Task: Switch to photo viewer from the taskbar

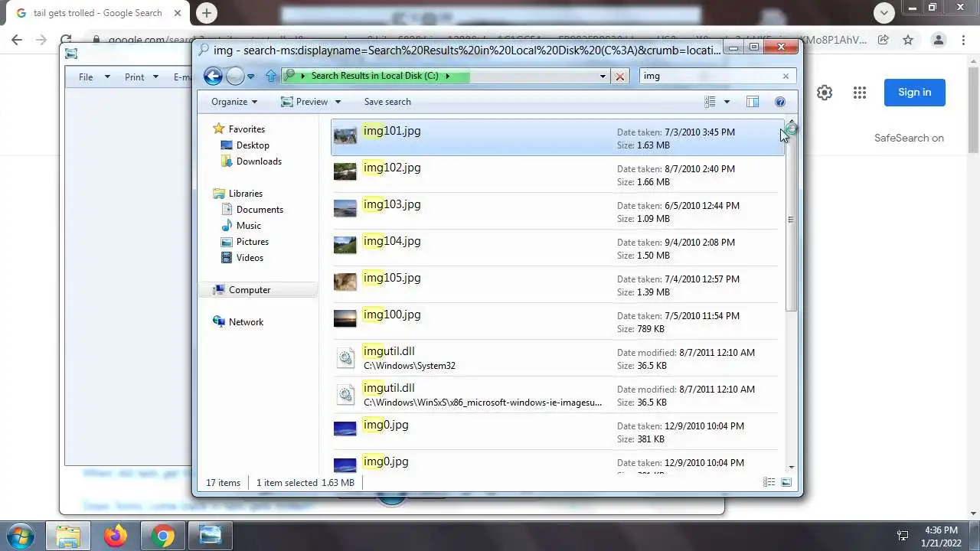Action: 210,536
